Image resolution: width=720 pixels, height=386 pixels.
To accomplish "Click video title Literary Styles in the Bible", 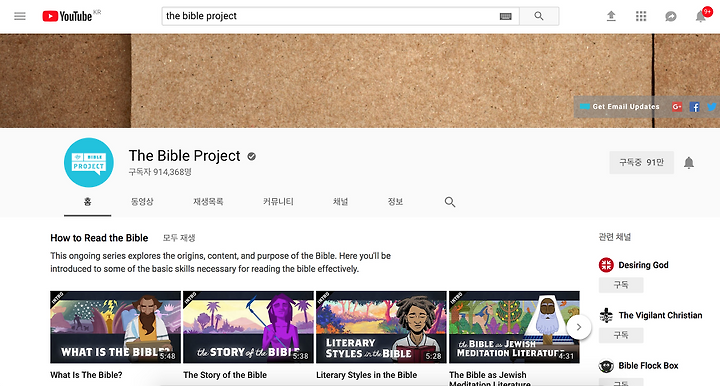I will [x=366, y=375].
